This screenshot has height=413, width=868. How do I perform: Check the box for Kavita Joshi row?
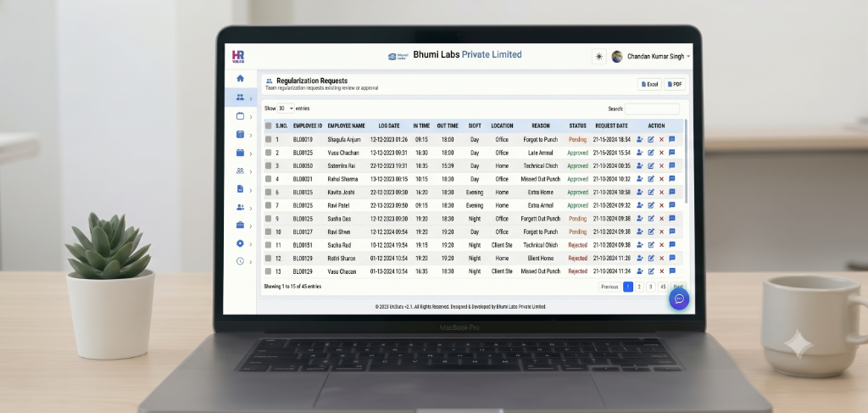click(269, 193)
